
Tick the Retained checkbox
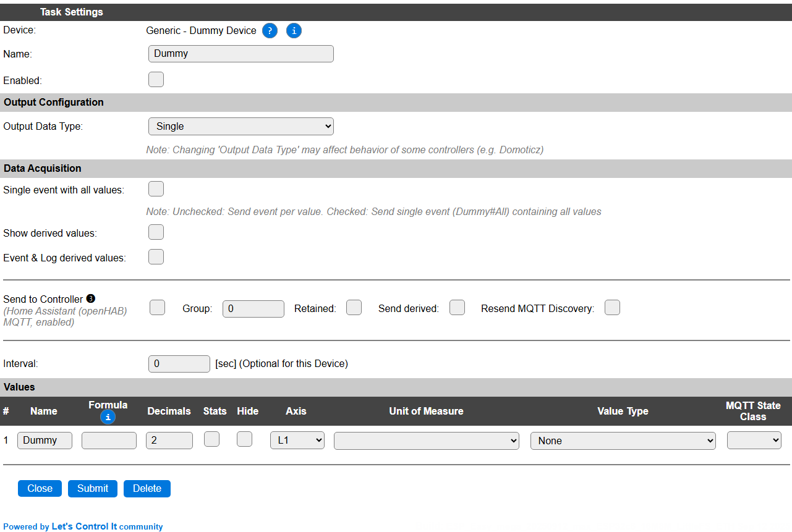point(354,308)
